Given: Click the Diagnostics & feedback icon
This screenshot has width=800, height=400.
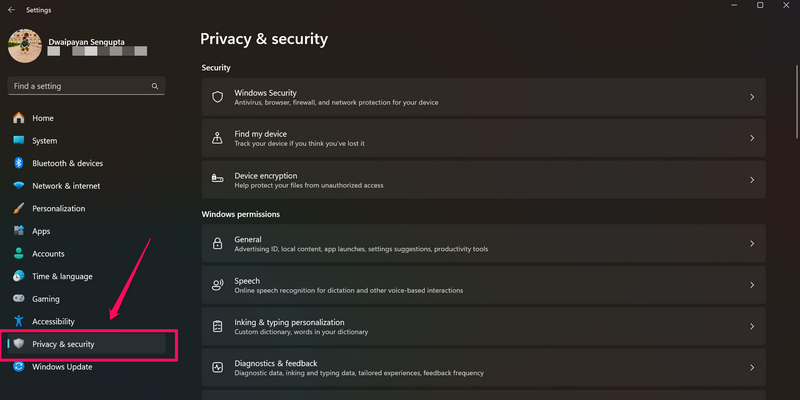Looking at the screenshot, I should click(217, 367).
